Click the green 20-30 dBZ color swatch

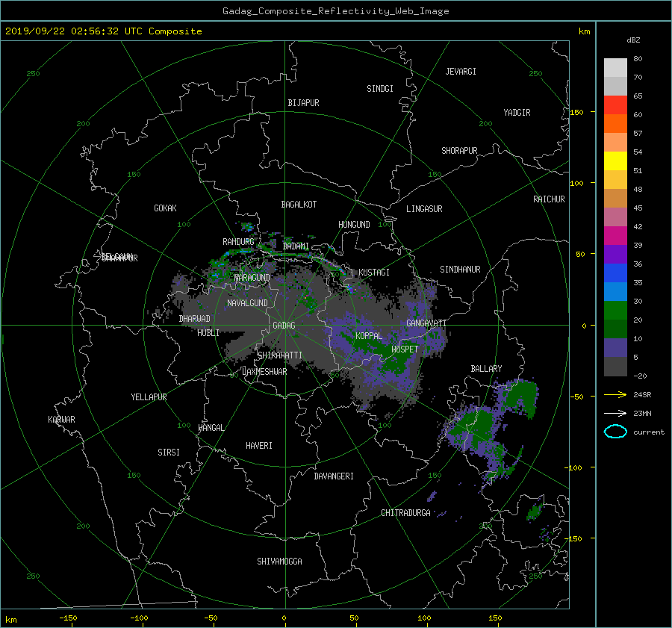coord(615,311)
